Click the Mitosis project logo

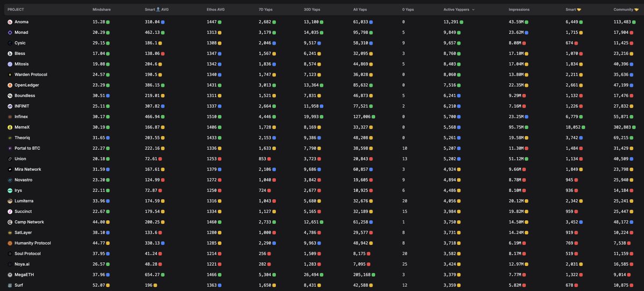(10, 64)
